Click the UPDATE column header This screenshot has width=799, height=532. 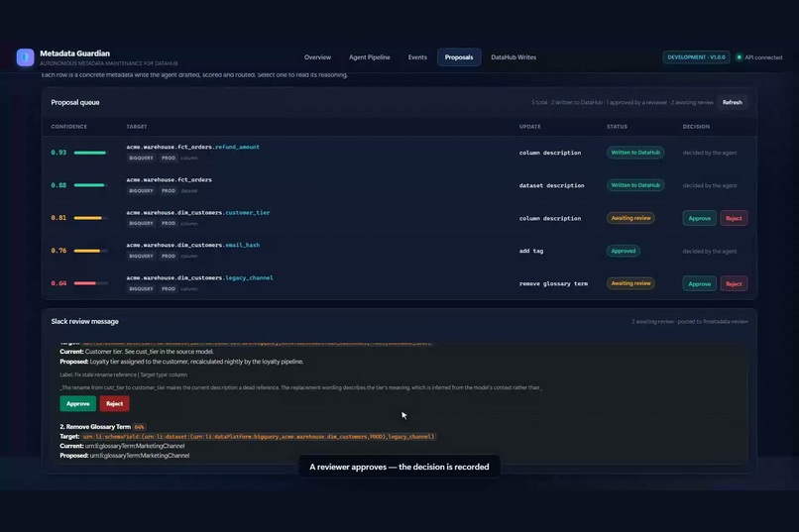click(x=530, y=127)
